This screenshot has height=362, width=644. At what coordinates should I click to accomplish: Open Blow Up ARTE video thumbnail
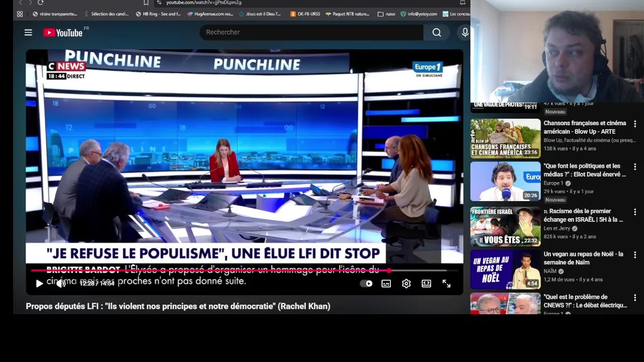coord(505,138)
